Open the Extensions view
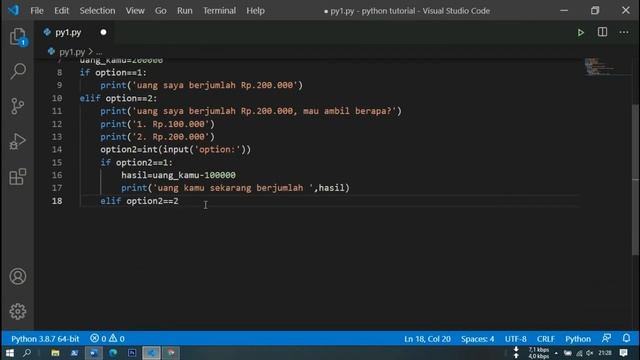The image size is (640, 360). [18, 177]
